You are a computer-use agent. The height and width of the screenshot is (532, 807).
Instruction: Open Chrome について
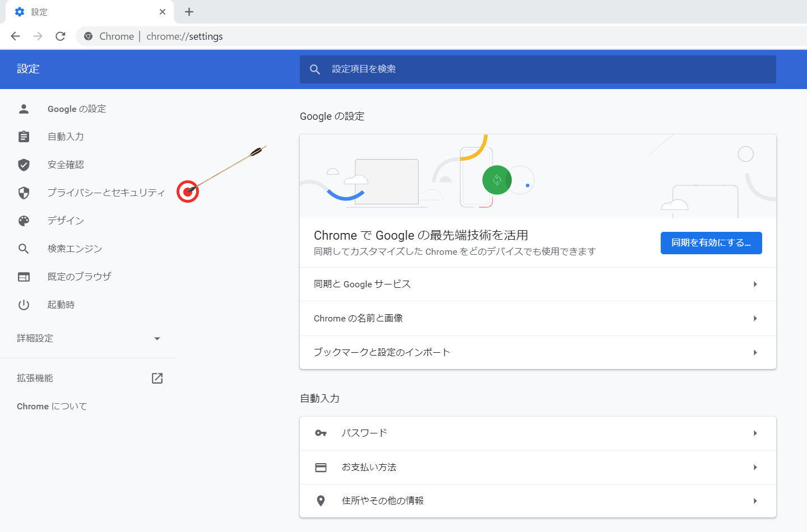point(51,406)
